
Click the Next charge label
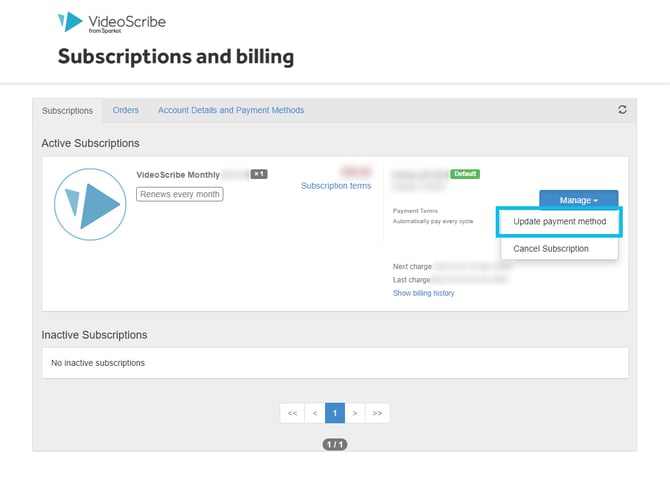[x=412, y=266]
